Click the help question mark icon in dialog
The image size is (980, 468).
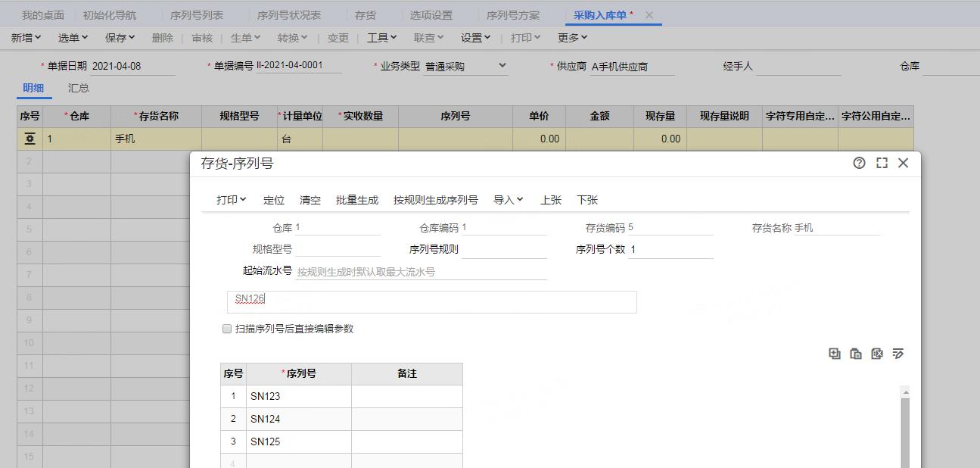coord(859,163)
